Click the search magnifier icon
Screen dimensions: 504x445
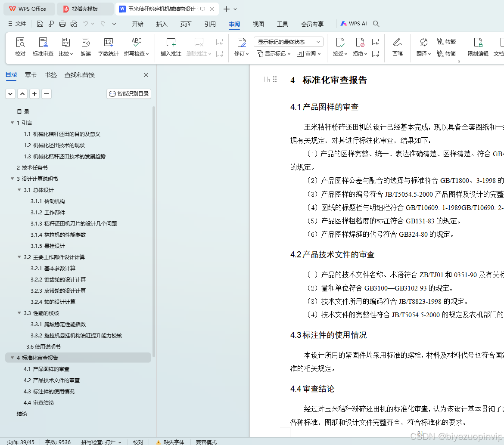376,24
